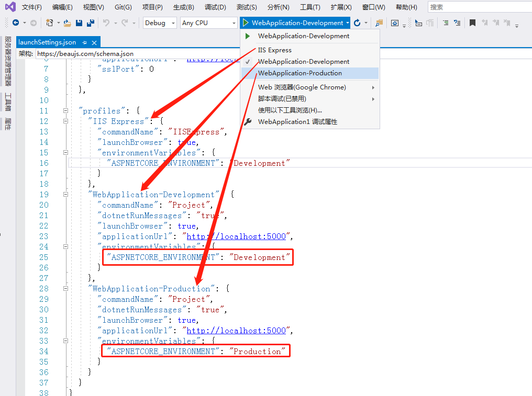This screenshot has width=532, height=396.
Task: Open the undo history dropdown arrow
Action: click(115, 22)
